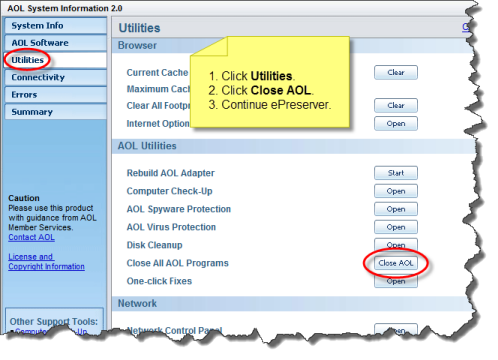
Task: Click the One-click Fixes label
Action: (x=159, y=281)
